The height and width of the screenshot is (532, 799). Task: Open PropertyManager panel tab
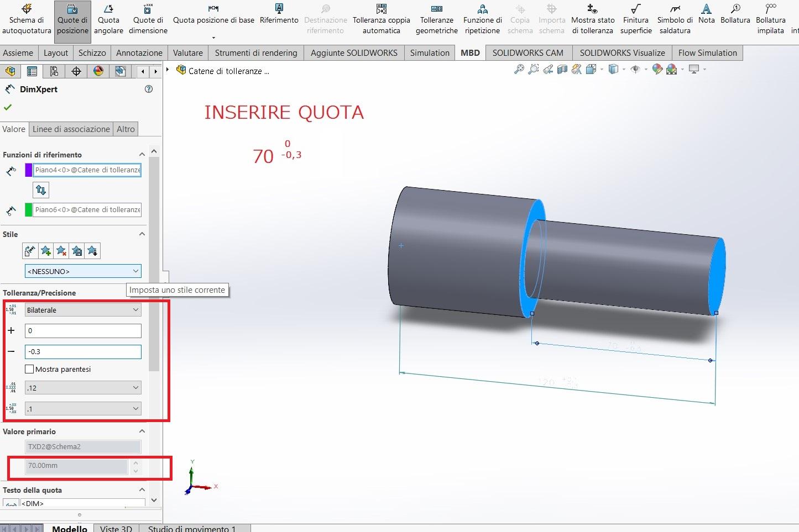pyautogui.click(x=32, y=71)
